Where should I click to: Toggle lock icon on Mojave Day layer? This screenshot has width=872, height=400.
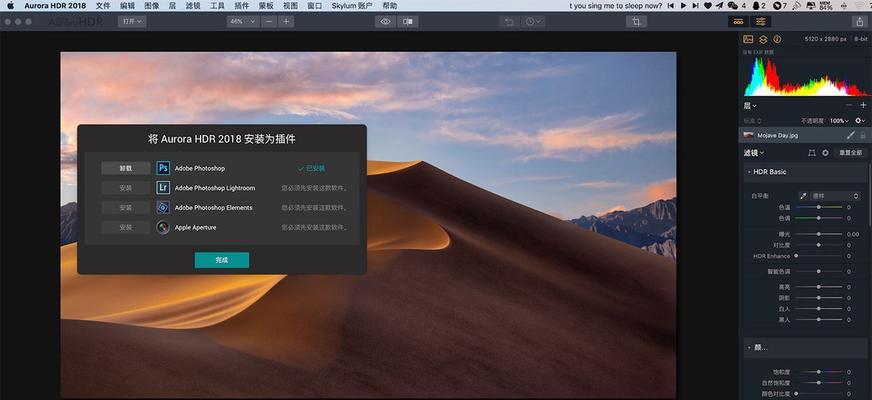[x=863, y=135]
